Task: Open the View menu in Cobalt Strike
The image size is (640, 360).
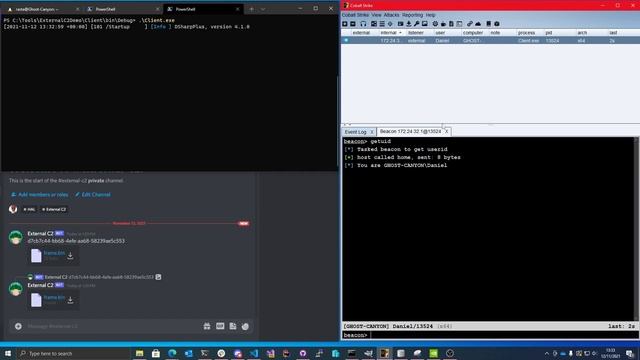Action: (376, 15)
